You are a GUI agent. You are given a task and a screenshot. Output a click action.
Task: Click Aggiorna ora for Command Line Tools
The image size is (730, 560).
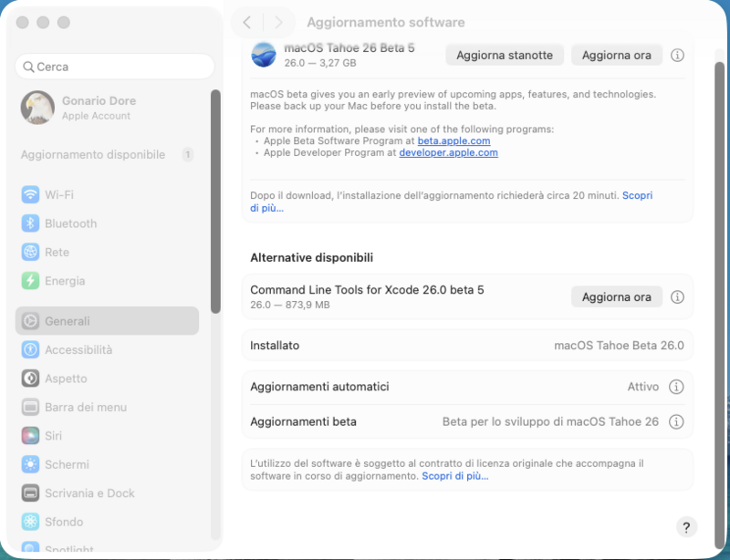617,297
